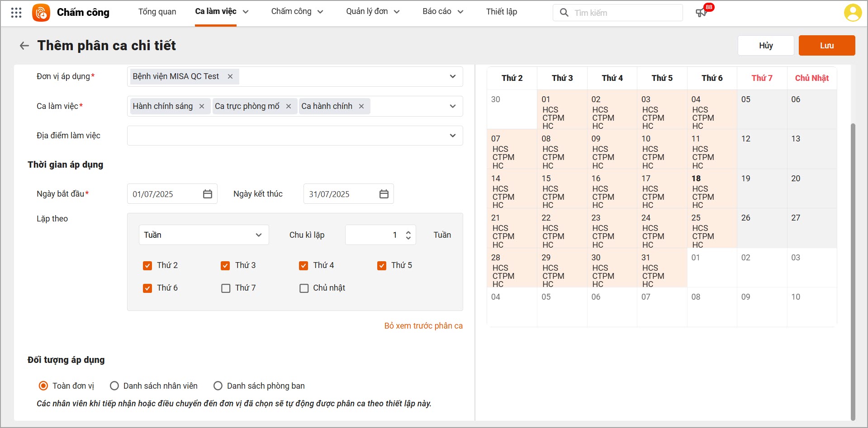This screenshot has width=868, height=428.
Task: Expand the Địa điểm làm việc dropdown
Action: point(452,136)
